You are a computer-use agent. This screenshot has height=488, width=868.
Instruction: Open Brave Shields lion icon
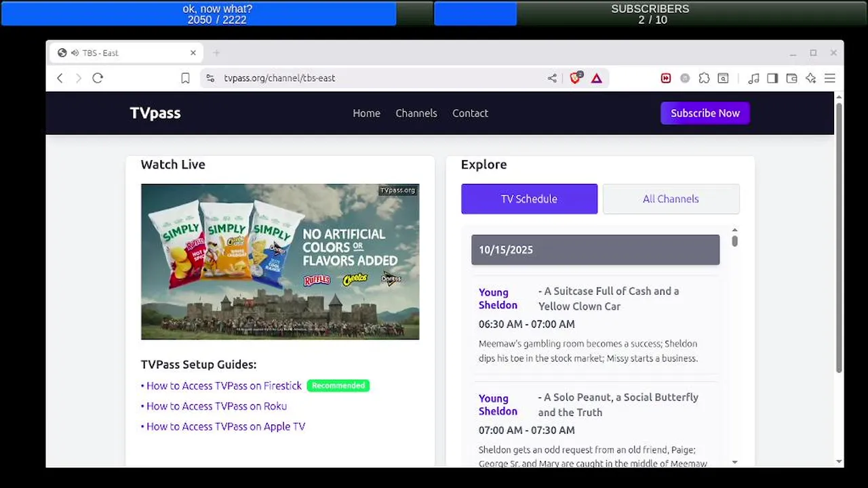(576, 78)
